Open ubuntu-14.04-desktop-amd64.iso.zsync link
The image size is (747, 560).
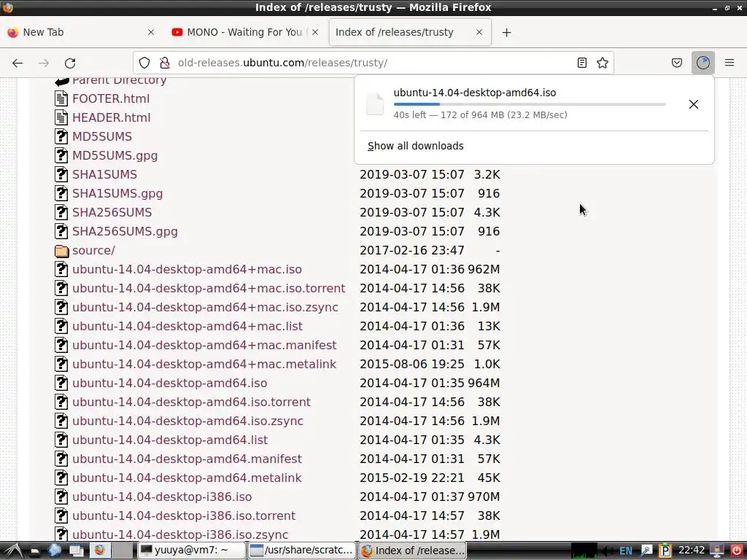coord(187,421)
